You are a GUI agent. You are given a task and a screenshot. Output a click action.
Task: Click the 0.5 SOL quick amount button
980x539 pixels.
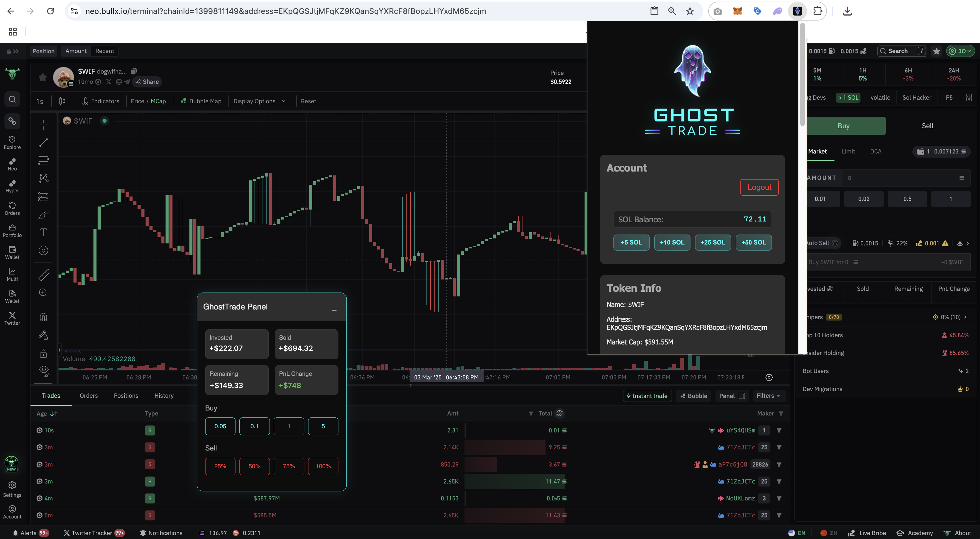(x=907, y=199)
